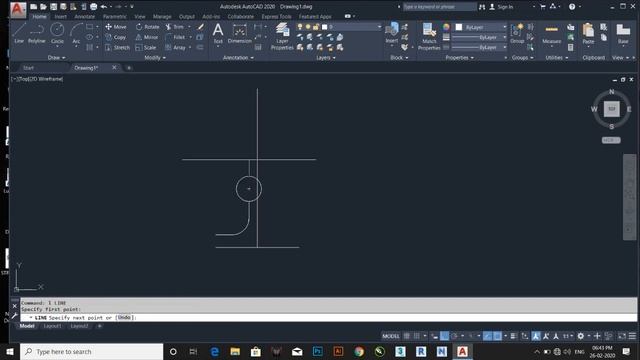Open the Manage ribbon tab

(162, 17)
